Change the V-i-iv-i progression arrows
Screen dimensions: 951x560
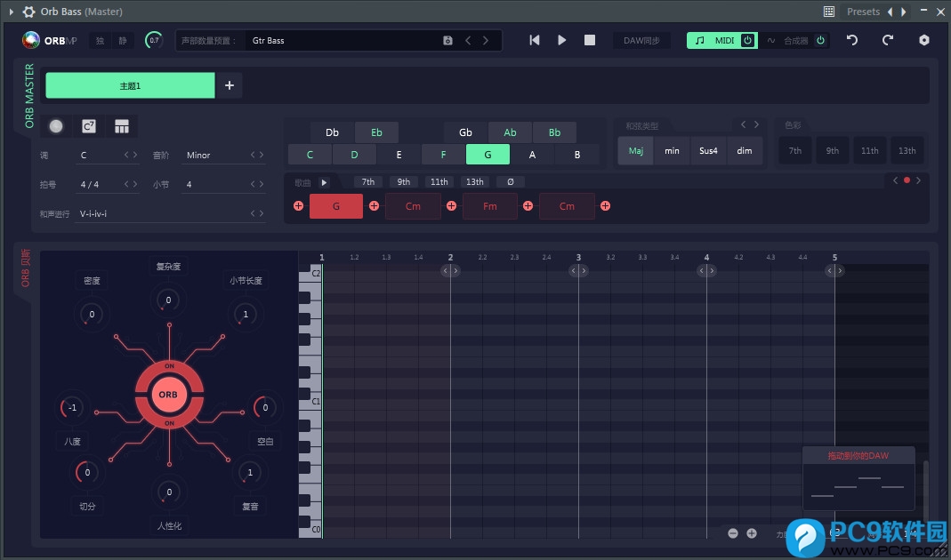(257, 213)
